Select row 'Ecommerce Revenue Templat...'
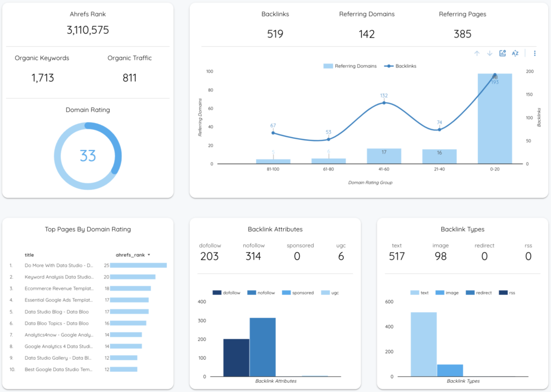The width and height of the screenshot is (551, 392). 88,289
